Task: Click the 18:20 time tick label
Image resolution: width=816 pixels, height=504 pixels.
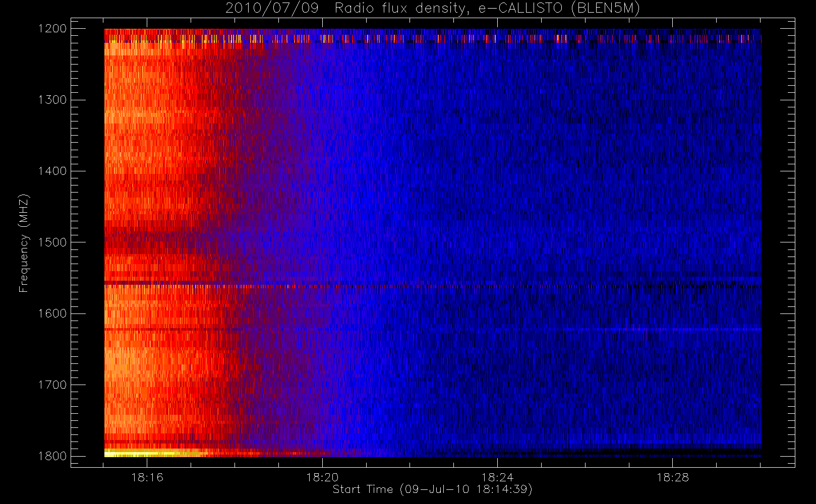Action: (x=322, y=477)
